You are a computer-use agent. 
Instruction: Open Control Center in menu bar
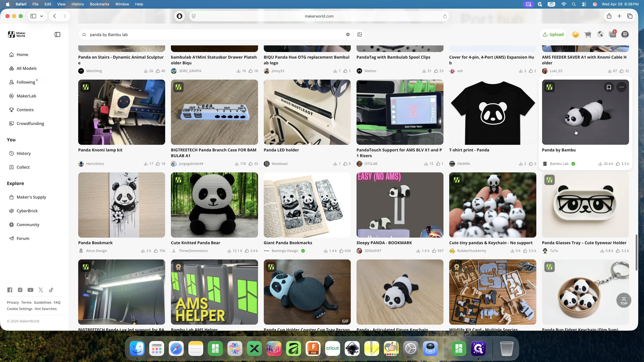tap(584, 4)
